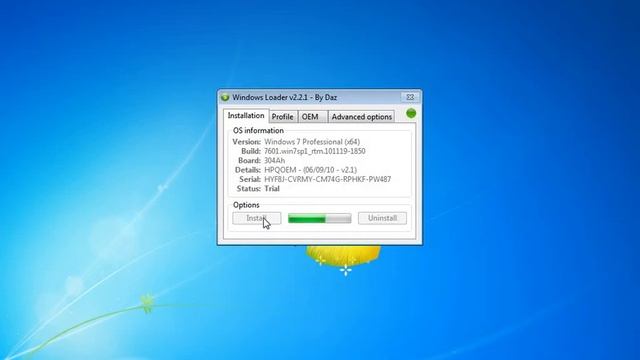Select the serial key beginning HYF8J
Screen dimensions: 640x360
pos(327,179)
